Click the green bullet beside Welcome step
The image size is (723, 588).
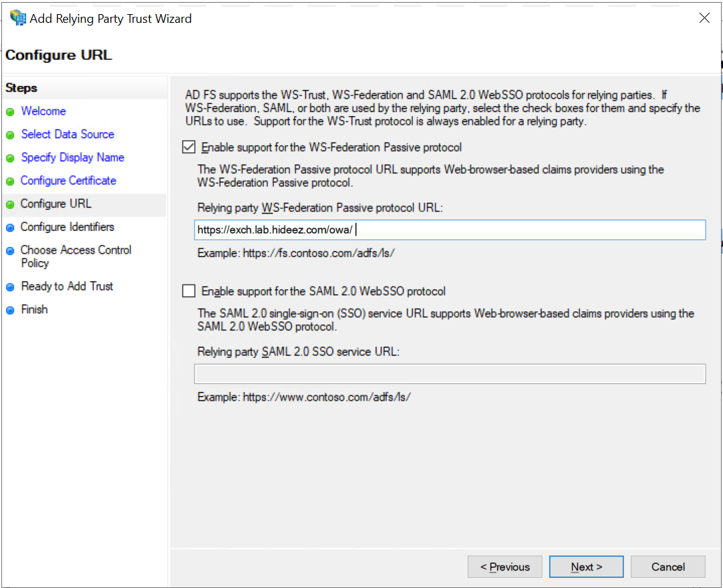click(x=10, y=112)
